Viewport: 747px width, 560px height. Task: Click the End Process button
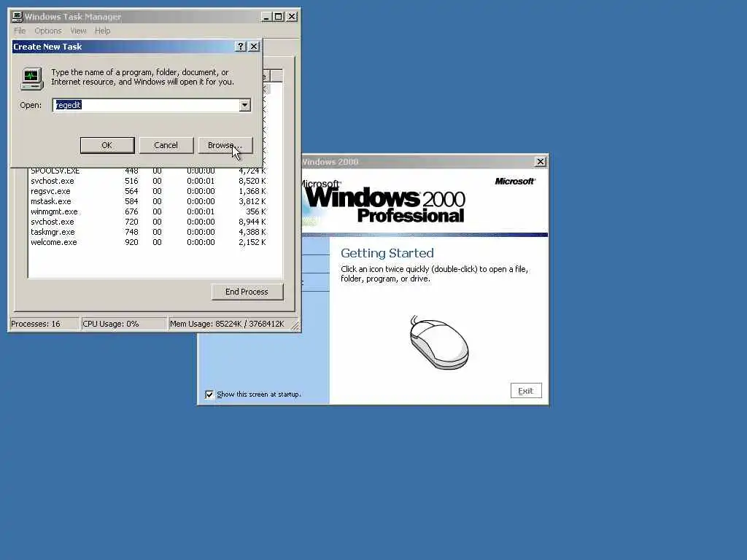(x=247, y=292)
